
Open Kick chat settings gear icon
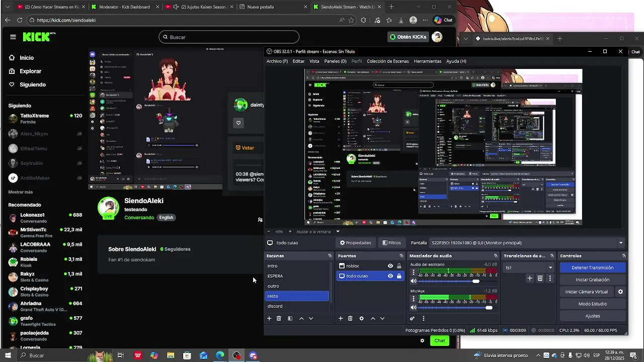(422, 340)
